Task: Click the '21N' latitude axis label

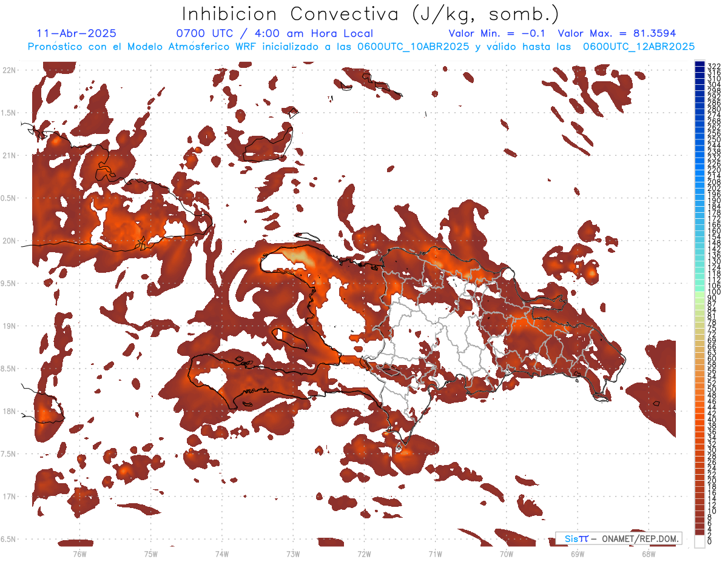Action: pyautogui.click(x=9, y=156)
